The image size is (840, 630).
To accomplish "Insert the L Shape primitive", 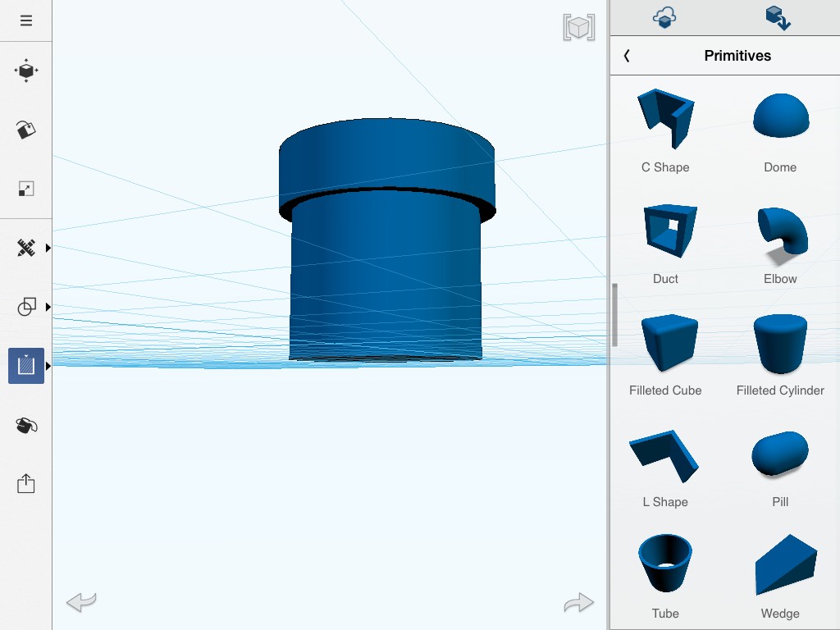I will 664,456.
